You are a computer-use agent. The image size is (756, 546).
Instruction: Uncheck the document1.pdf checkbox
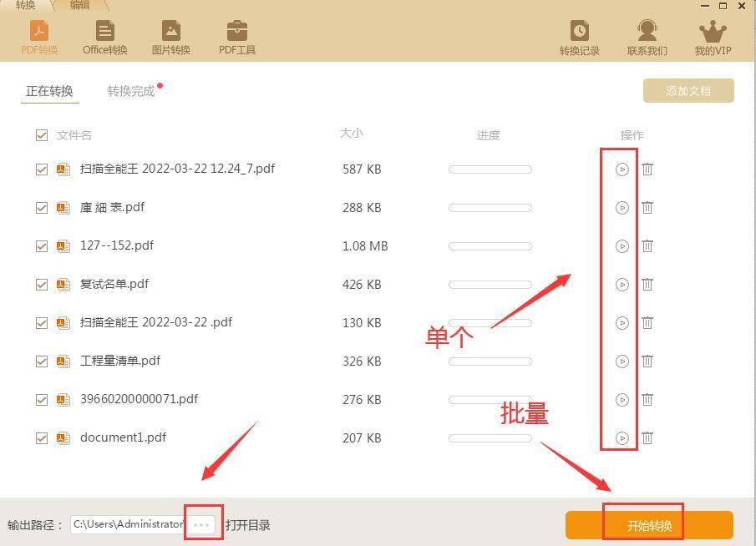[x=42, y=438]
